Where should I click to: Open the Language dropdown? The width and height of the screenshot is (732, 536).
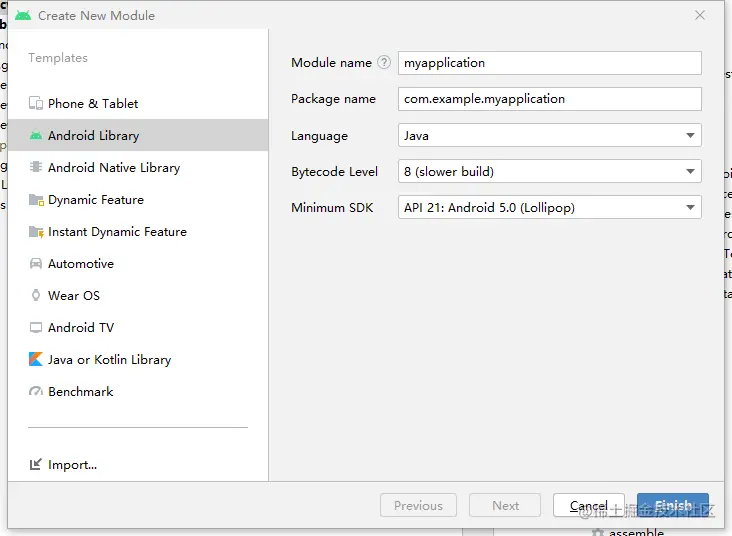pyautogui.click(x=549, y=135)
